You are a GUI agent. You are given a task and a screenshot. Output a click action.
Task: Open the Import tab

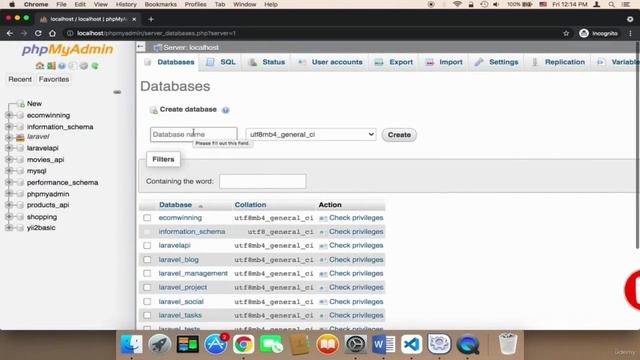click(x=444, y=62)
